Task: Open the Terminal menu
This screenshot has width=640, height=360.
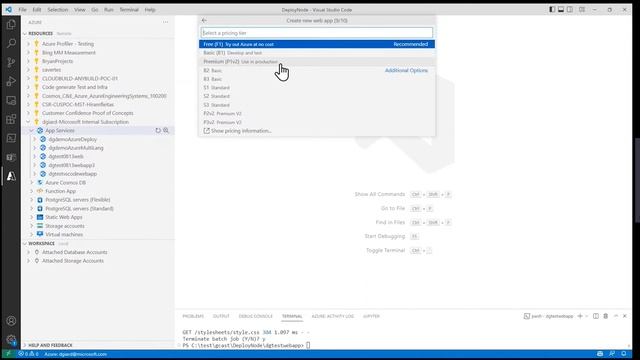Action: [x=129, y=9]
